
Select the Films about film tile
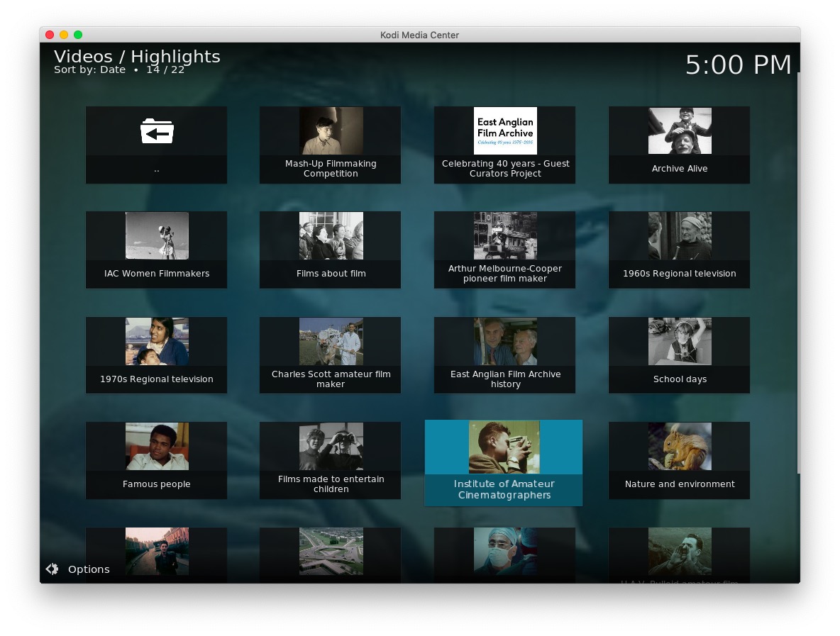click(x=331, y=250)
